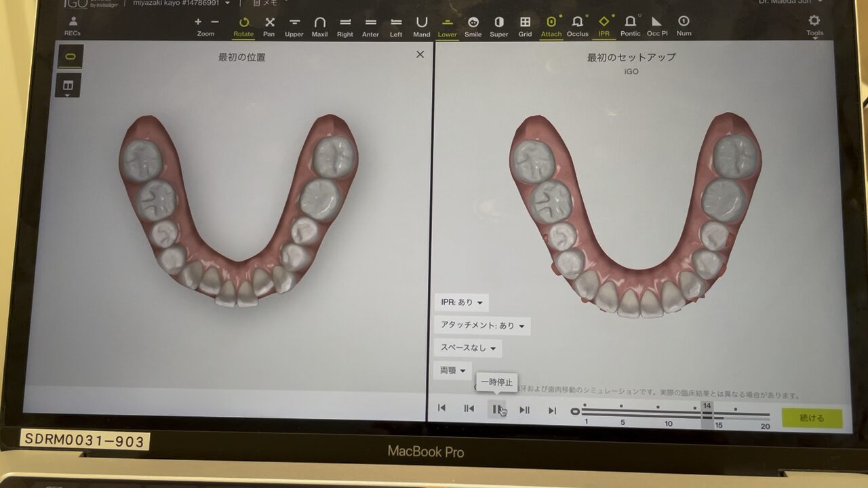Open the 両顎 dropdown
Image resolution: width=868 pixels, height=488 pixels.
(452, 371)
